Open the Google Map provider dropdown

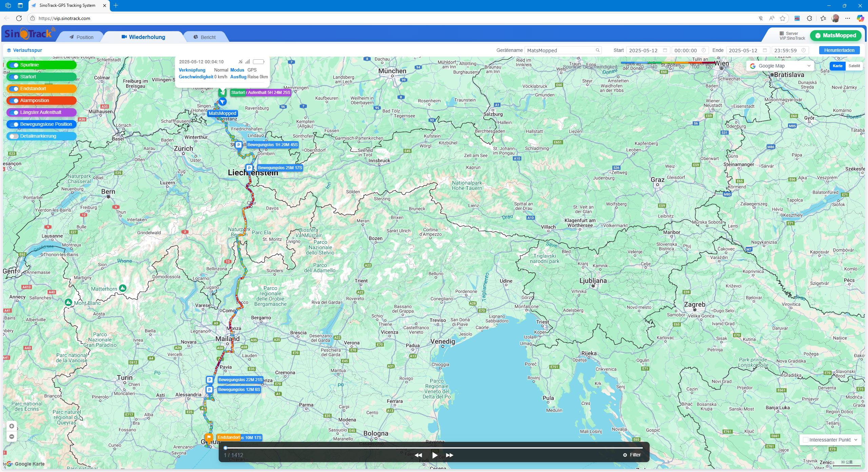(780, 66)
